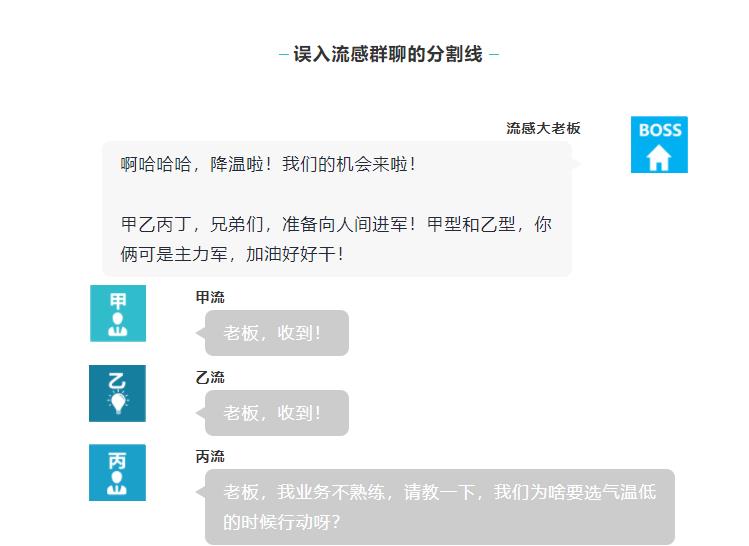Click the 误入流感群聊的分割线 heading
Image resolution: width=749 pixels, height=546 pixels.
388,54
